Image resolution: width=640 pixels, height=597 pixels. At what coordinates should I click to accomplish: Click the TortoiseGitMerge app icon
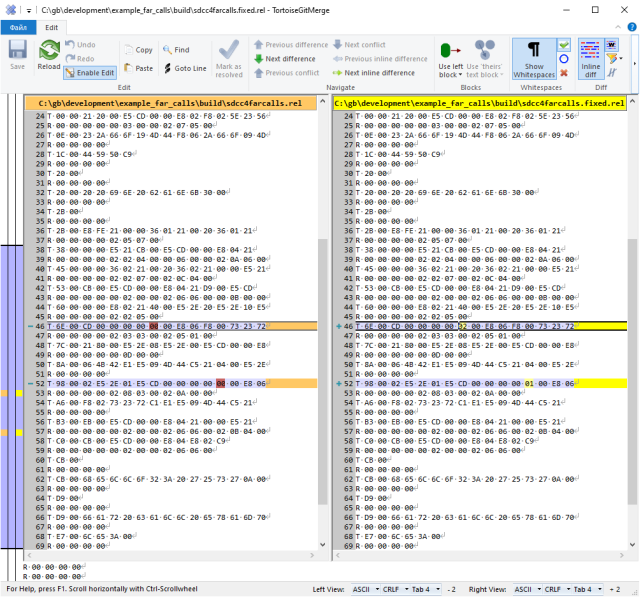[11, 10]
